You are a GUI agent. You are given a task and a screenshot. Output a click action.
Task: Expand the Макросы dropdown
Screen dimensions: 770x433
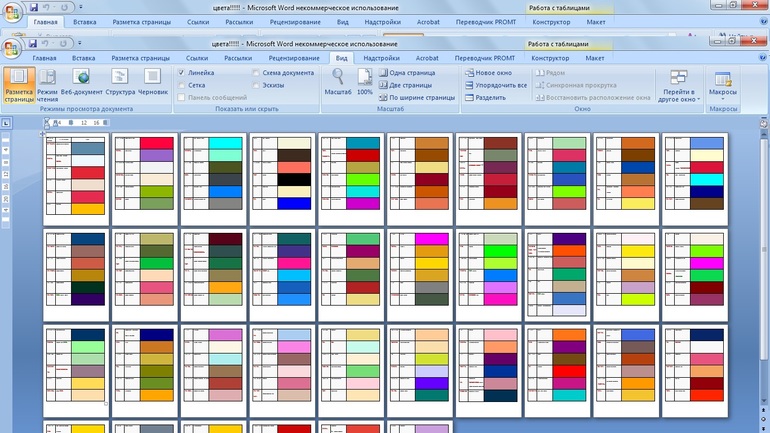722,87
